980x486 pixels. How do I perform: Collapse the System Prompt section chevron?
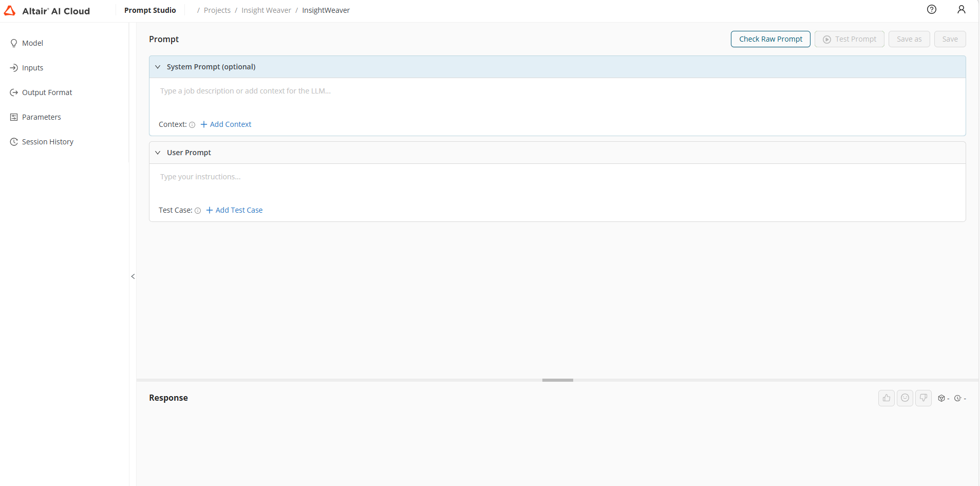pos(158,67)
